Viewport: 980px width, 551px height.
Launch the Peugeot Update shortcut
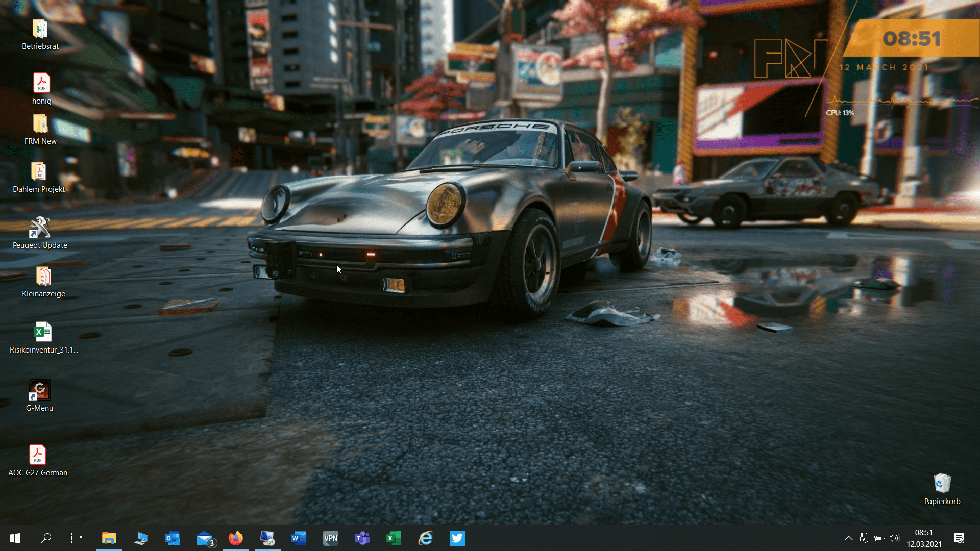click(40, 233)
